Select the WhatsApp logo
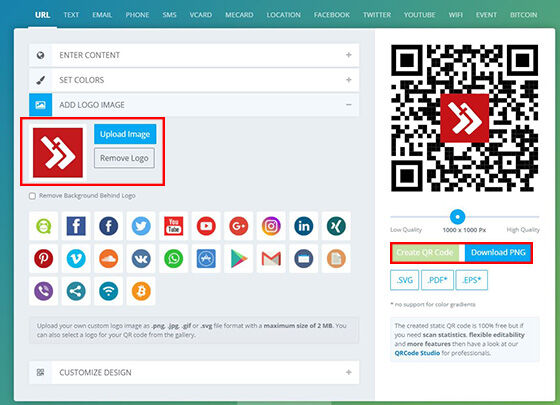 (x=174, y=259)
